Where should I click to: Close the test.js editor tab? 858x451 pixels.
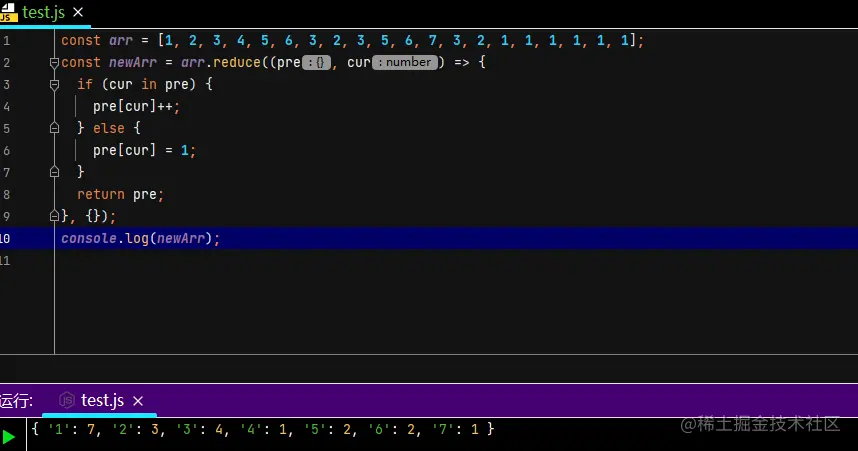78,12
